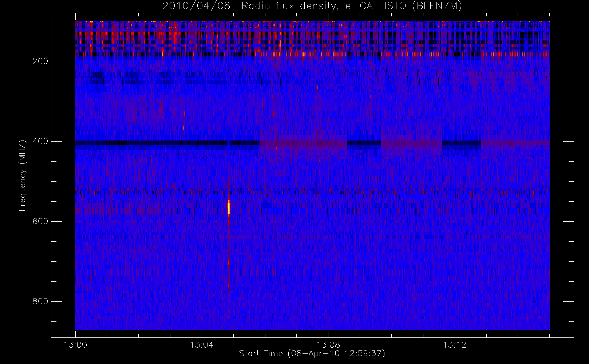
Task: Click the 800 frequency tick label
Action: [x=40, y=301]
